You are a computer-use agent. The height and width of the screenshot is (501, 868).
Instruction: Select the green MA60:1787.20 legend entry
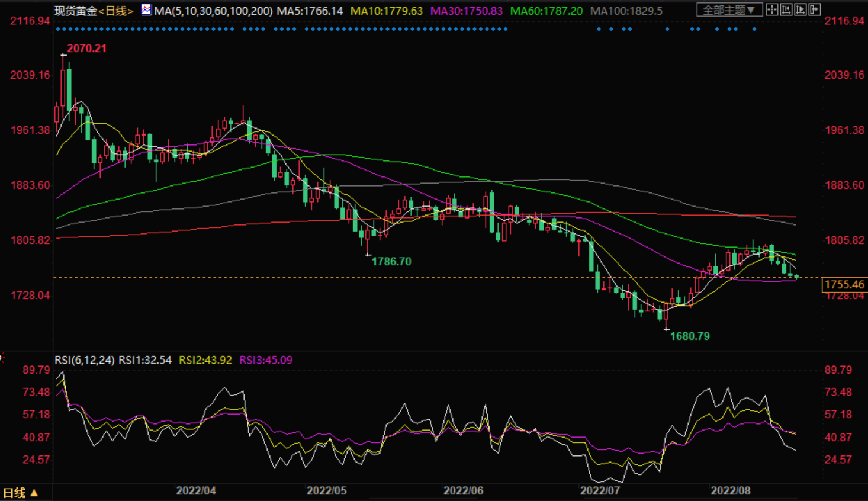tap(546, 11)
